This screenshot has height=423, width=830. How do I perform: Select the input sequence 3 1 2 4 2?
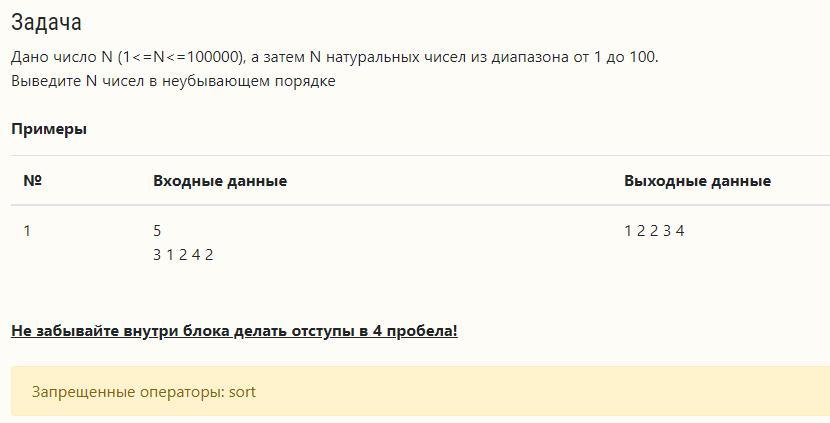(x=183, y=255)
